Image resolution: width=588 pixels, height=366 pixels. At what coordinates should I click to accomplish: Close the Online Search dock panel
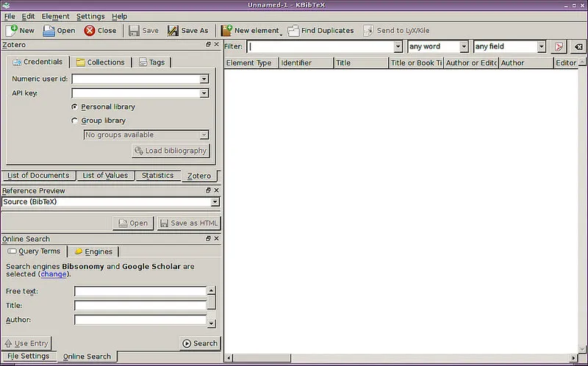216,239
